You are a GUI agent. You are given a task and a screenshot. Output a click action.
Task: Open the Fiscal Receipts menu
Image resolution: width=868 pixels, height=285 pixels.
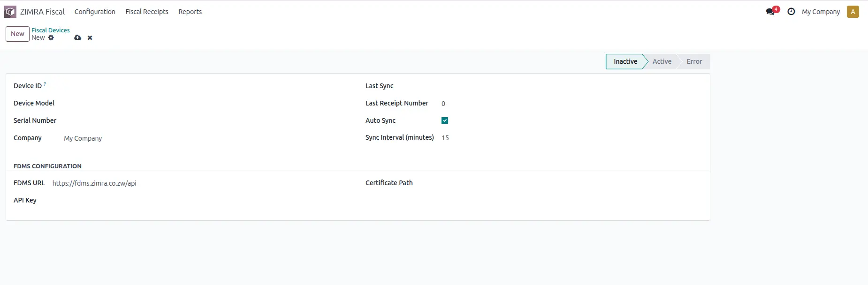tap(147, 12)
